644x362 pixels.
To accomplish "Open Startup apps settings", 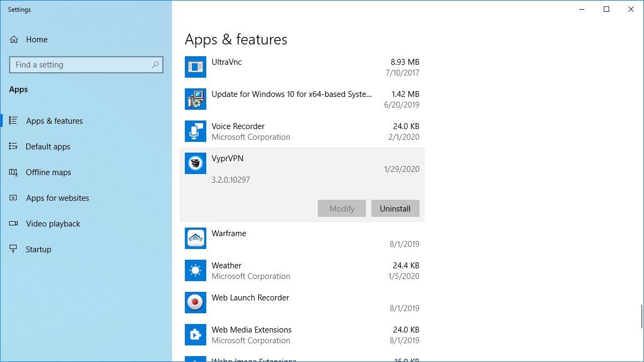I will 39,250.
